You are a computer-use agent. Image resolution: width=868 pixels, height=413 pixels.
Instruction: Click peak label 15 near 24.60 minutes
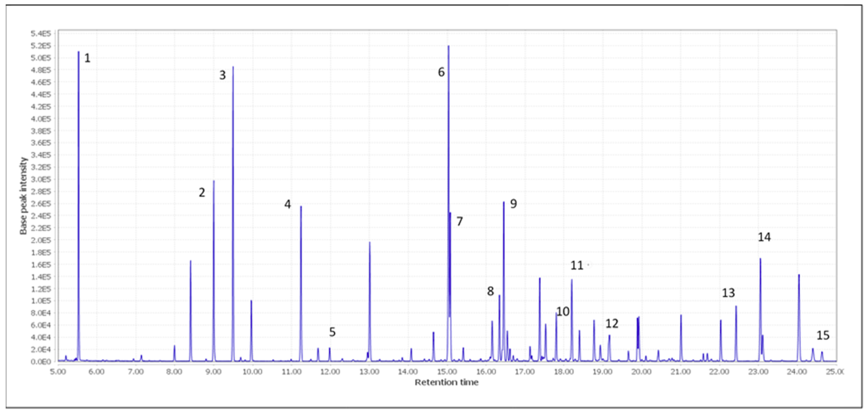point(823,335)
